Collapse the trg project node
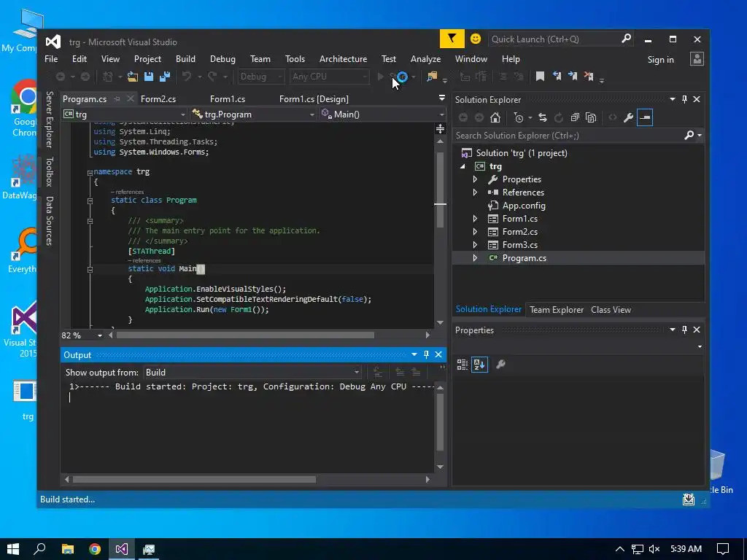 coord(462,166)
